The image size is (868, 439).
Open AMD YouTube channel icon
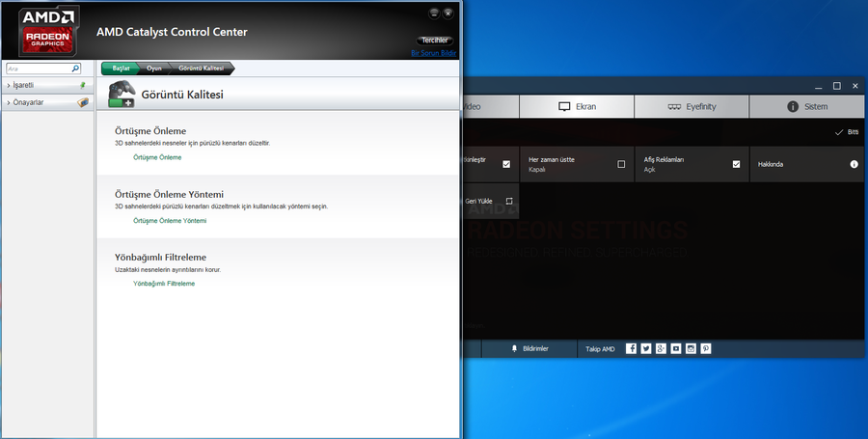click(676, 348)
